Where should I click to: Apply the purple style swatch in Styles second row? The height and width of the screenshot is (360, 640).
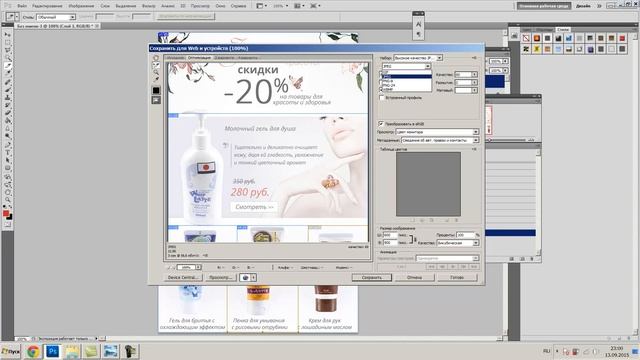click(590, 49)
